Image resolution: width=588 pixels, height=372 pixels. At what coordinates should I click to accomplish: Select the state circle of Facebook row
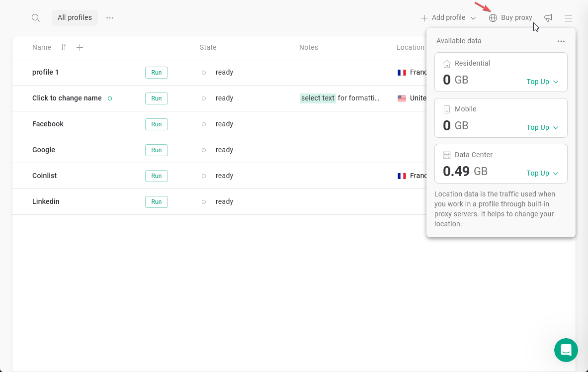[204, 124]
